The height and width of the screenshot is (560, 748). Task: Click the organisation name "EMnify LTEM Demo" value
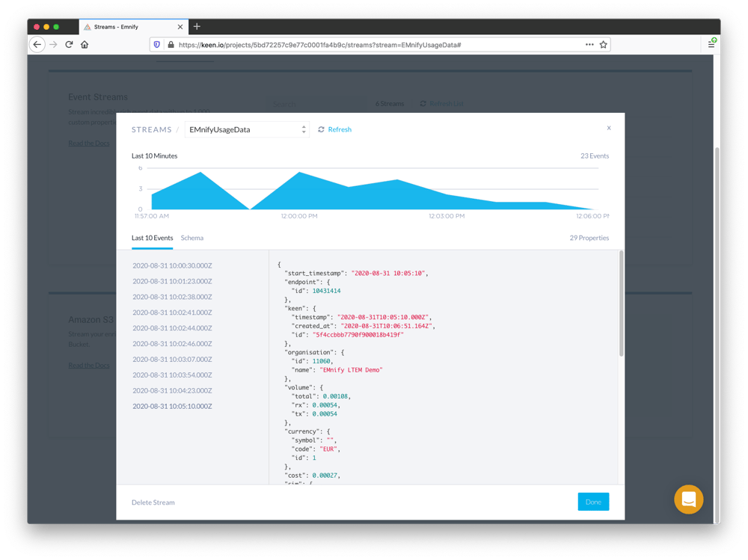click(x=351, y=370)
